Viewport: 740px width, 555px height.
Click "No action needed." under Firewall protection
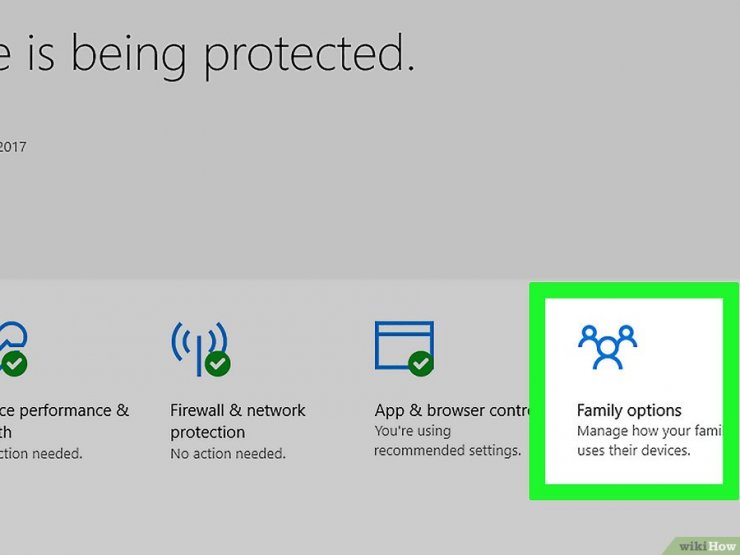coord(228,454)
